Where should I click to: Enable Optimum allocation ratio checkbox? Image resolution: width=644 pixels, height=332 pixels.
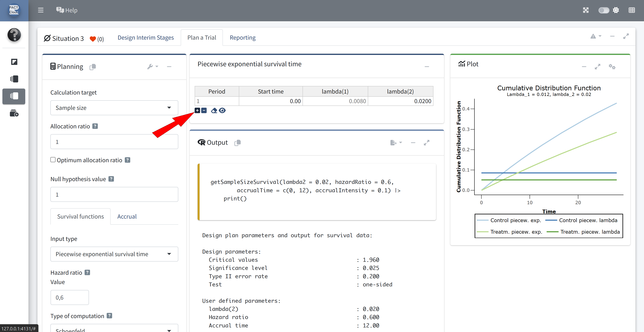click(53, 160)
